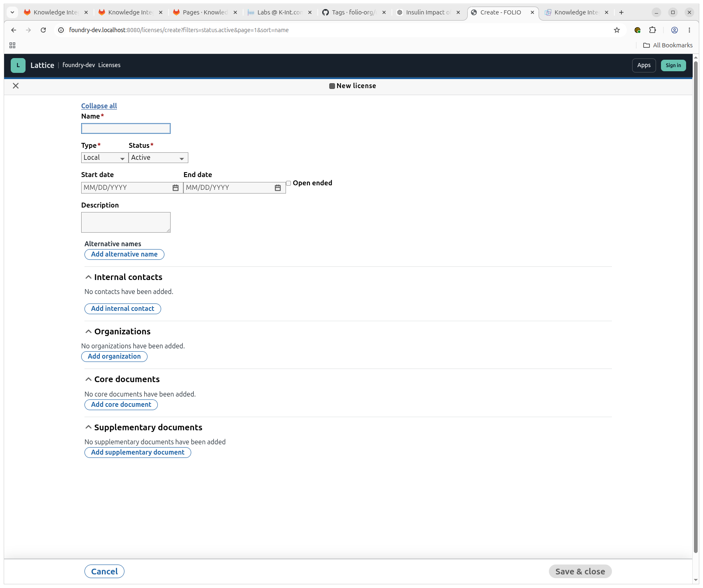Click Add alternative name button
Screen dimensions: 703x588
124,254
